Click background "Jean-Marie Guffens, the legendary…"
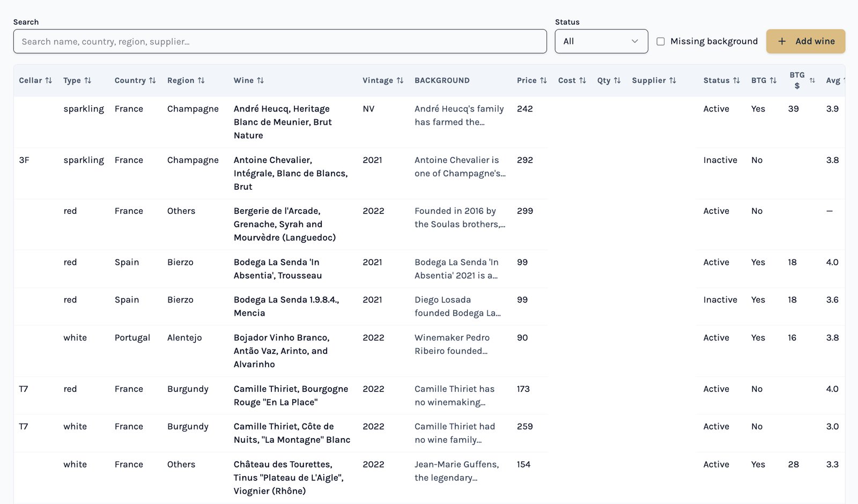The image size is (858, 504). 456,471
